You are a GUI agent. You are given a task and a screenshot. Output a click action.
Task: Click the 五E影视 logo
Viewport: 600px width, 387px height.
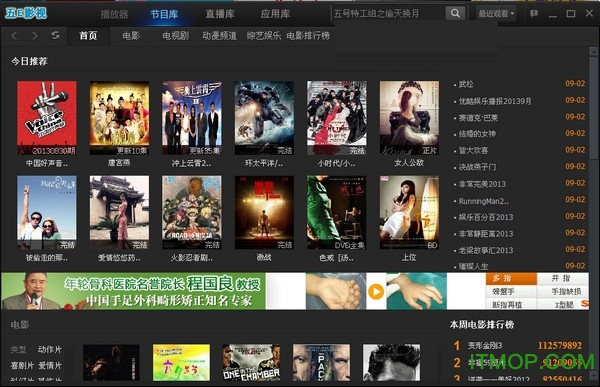coord(26,13)
